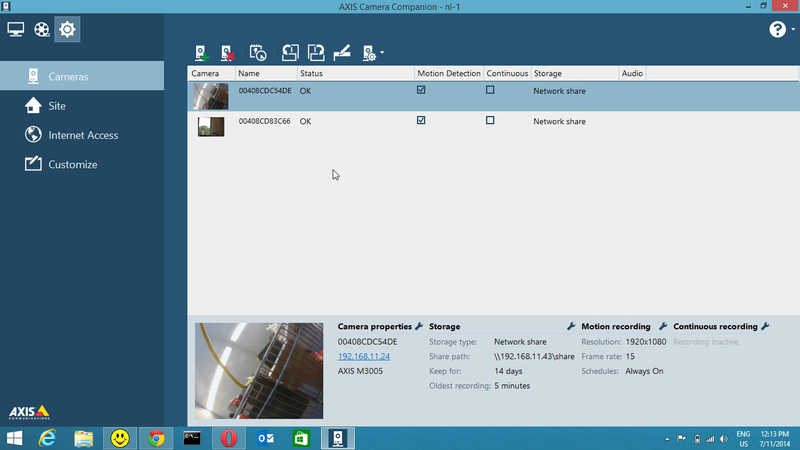
Task: Click the rotate-left image icon
Action: 290,53
